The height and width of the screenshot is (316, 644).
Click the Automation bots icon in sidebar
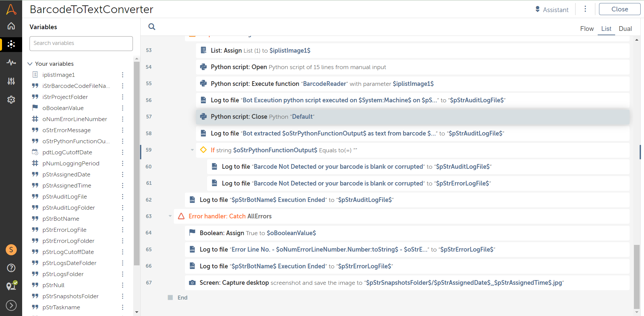(x=11, y=44)
